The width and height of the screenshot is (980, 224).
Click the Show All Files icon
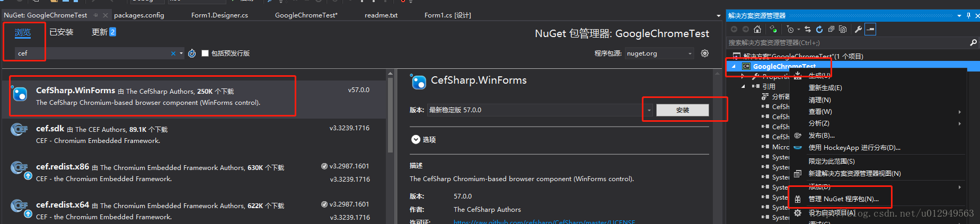click(843, 29)
